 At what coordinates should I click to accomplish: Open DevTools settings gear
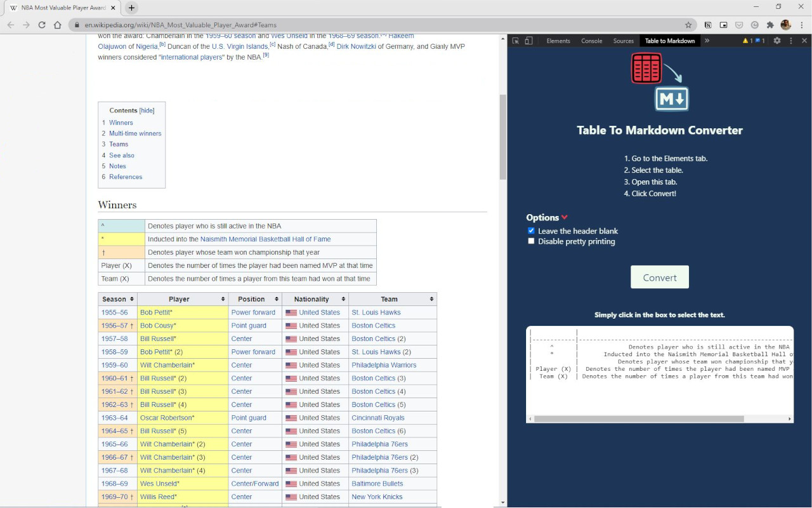point(777,41)
